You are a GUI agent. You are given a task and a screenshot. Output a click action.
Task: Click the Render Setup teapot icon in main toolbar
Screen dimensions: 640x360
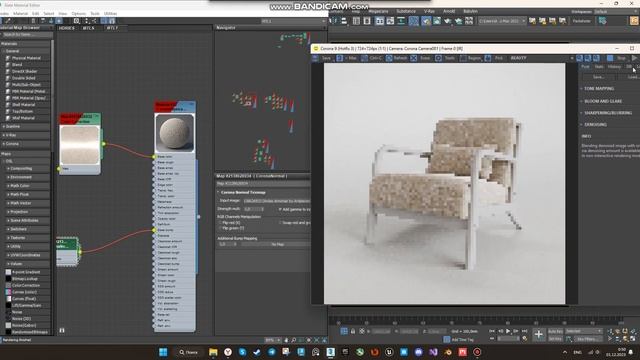(426, 21)
